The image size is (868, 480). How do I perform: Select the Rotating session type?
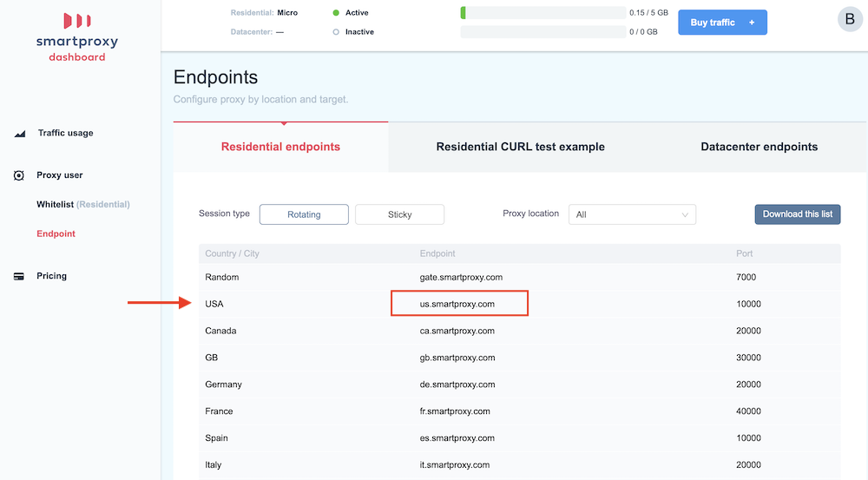[304, 214]
